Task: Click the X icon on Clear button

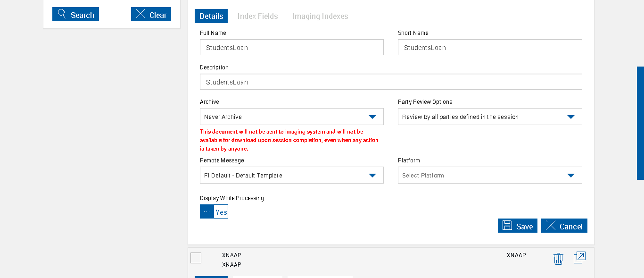Action: tap(140, 14)
